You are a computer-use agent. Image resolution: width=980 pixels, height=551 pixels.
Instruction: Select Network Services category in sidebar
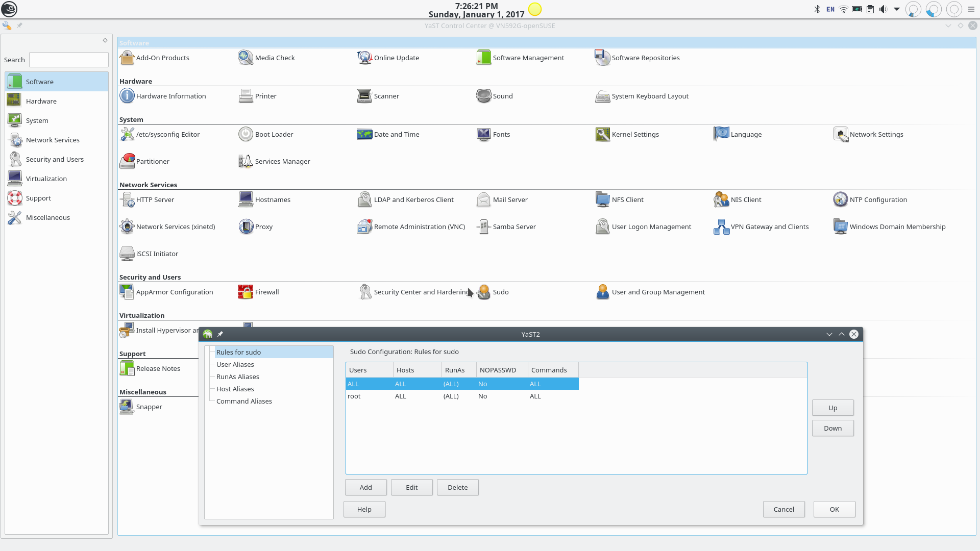57,140
